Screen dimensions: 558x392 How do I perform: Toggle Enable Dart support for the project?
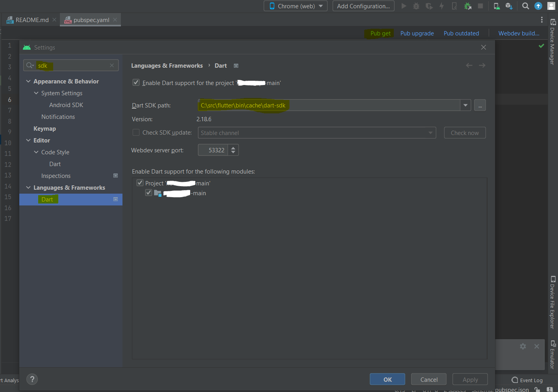136,83
